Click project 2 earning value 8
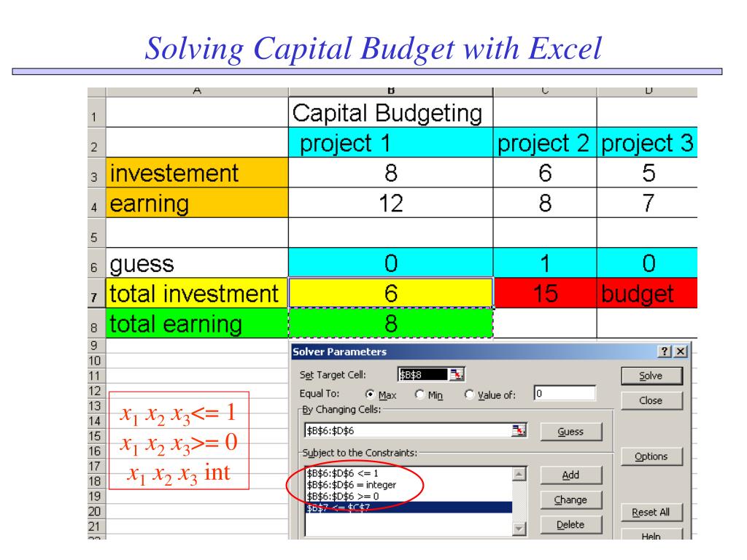Screen dimensions: 747x560 [545, 203]
